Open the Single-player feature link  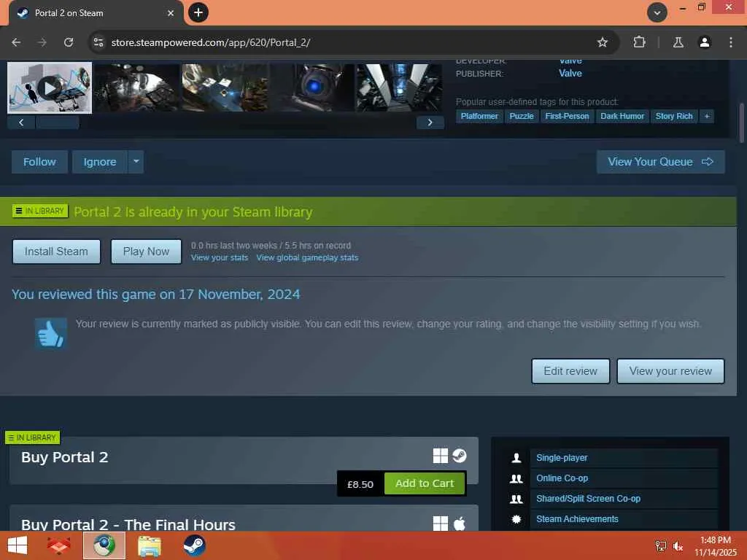click(x=562, y=458)
